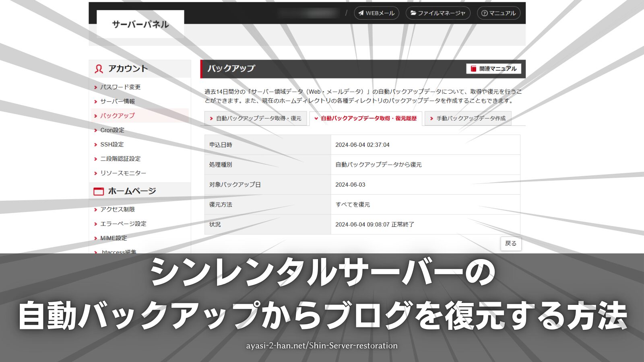Viewport: 644px width, 362px height.
Task: Click the 自動バックアップデータから復元 value
Action: tap(378, 165)
